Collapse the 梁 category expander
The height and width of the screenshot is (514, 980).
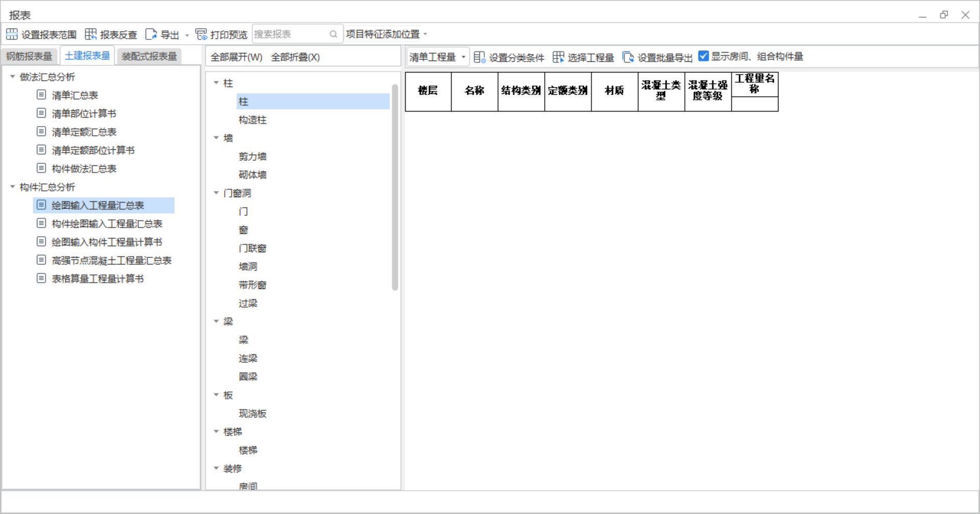(x=216, y=321)
